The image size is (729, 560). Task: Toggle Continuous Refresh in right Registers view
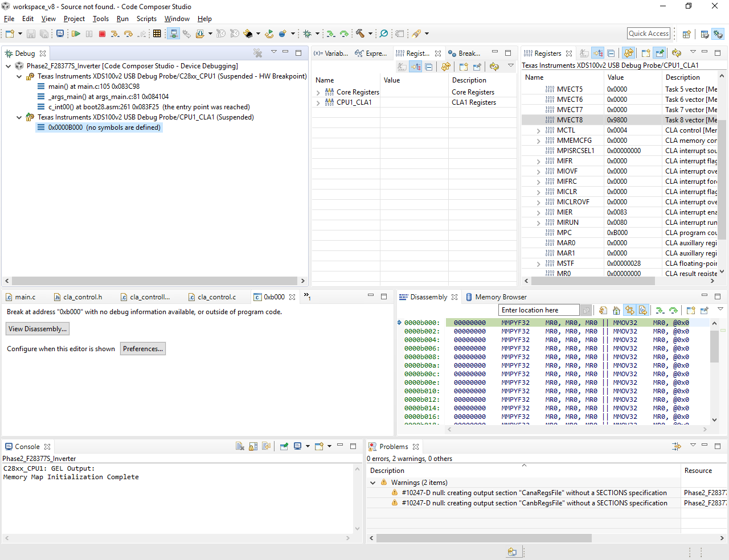(x=628, y=53)
